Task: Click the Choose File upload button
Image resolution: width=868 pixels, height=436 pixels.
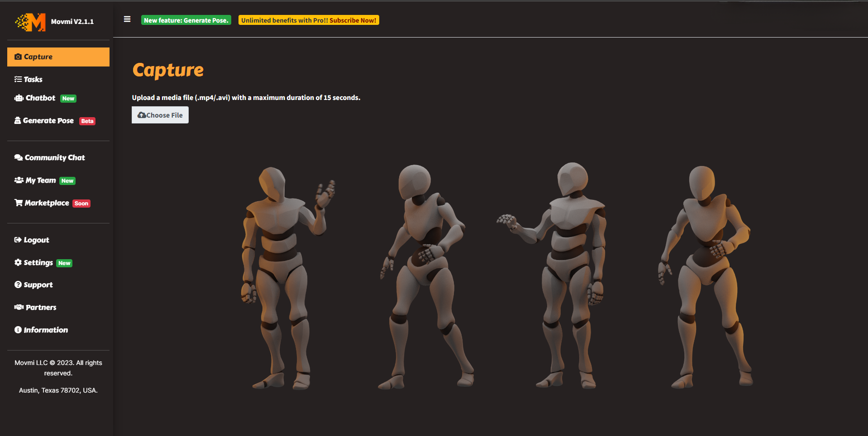Action: coord(160,115)
